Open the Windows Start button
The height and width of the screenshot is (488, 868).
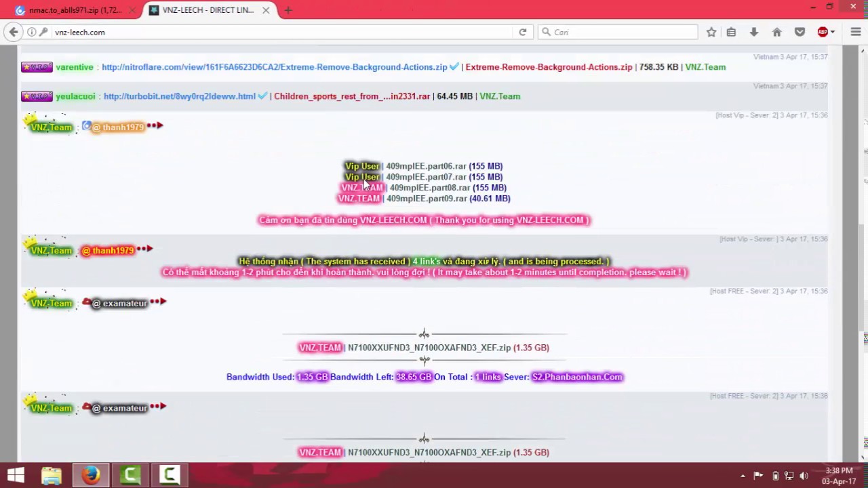point(16,475)
